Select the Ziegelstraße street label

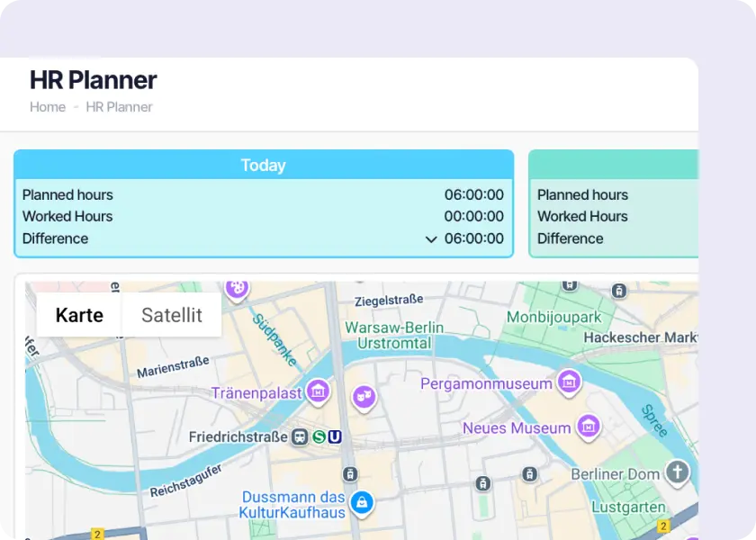(389, 301)
